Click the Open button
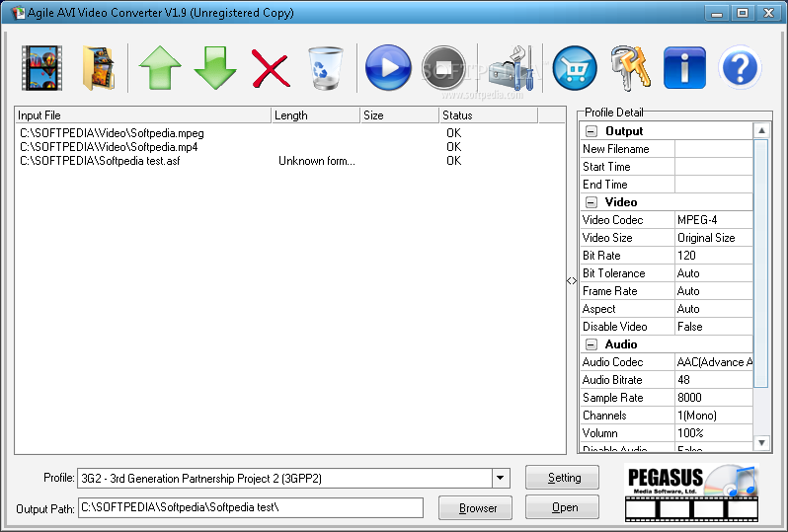788x532 pixels. [x=562, y=507]
